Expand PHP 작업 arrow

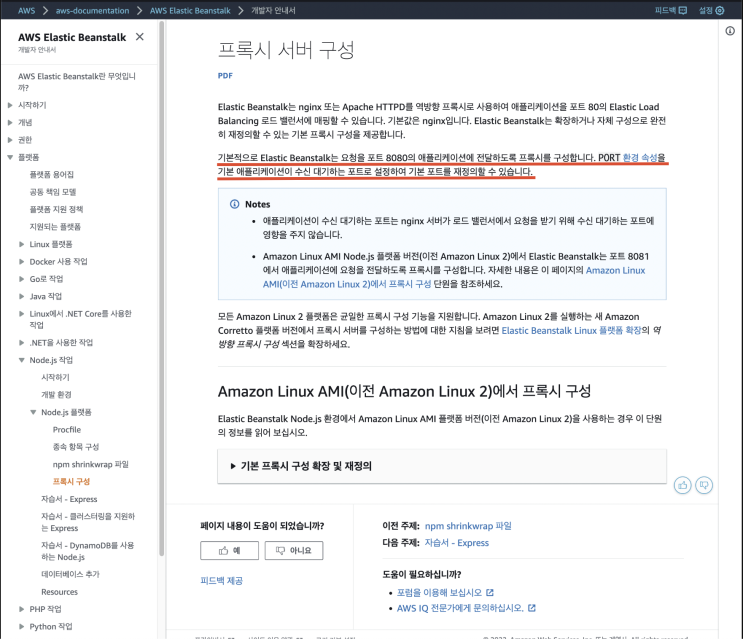point(21,609)
